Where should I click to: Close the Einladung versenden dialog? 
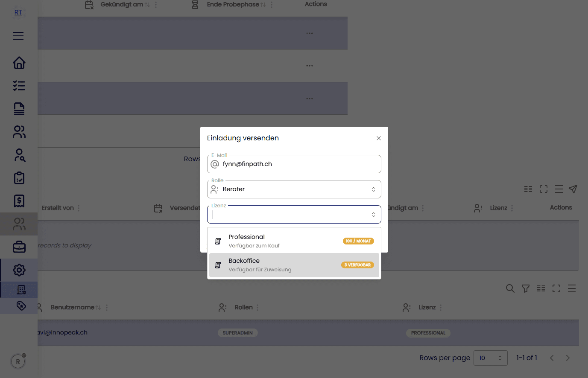click(378, 138)
